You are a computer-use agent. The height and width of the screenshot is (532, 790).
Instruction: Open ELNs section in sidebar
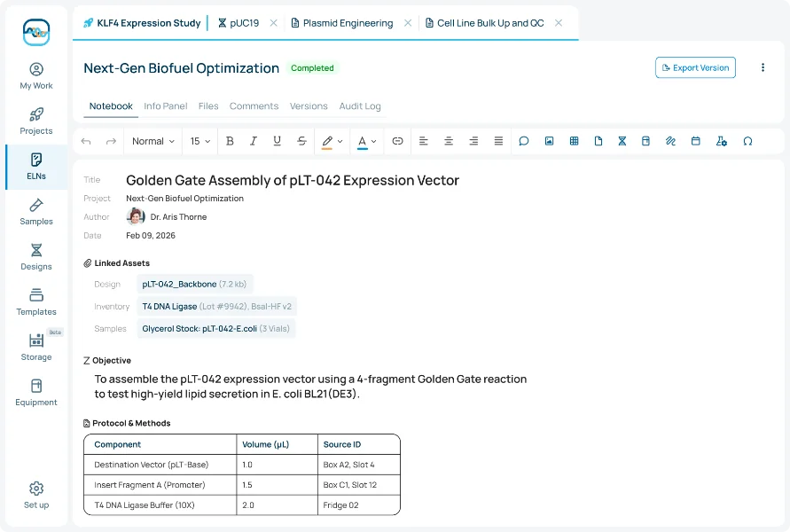[36, 167]
